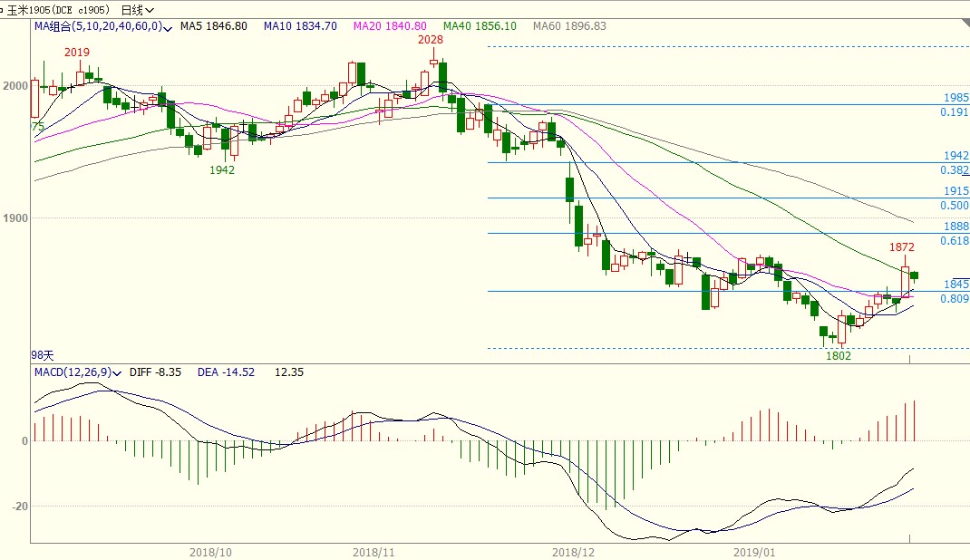Select the 2018/12 date axis label
This screenshot has width=970, height=560.
tap(571, 551)
